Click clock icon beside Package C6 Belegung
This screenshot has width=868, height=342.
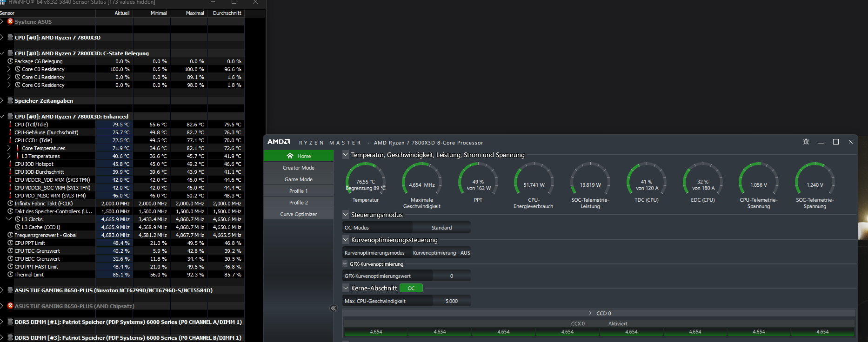coord(10,61)
